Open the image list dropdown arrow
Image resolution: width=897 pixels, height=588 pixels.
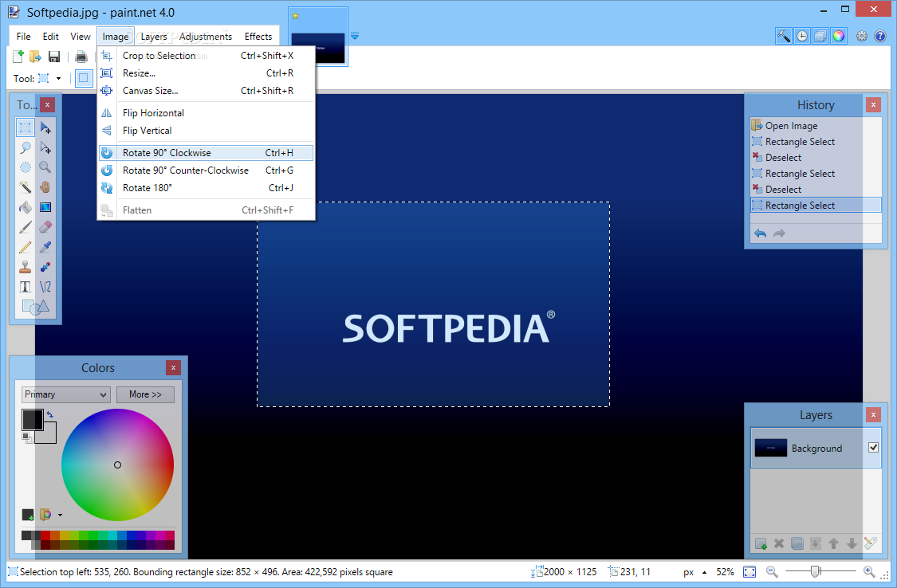[355, 35]
